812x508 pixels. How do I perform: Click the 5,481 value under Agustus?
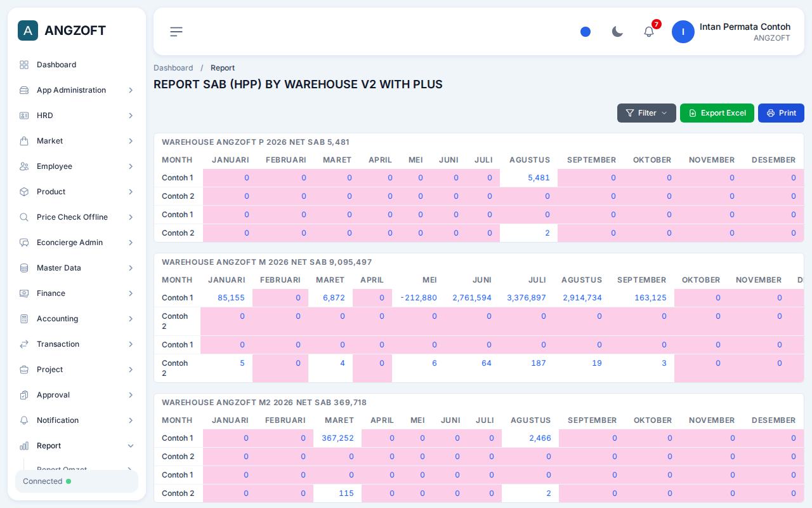click(539, 178)
